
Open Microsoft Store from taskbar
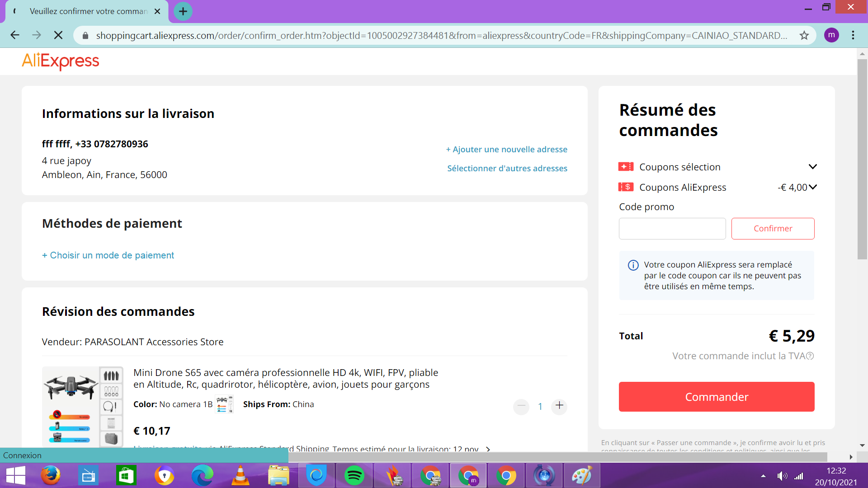[126, 476]
